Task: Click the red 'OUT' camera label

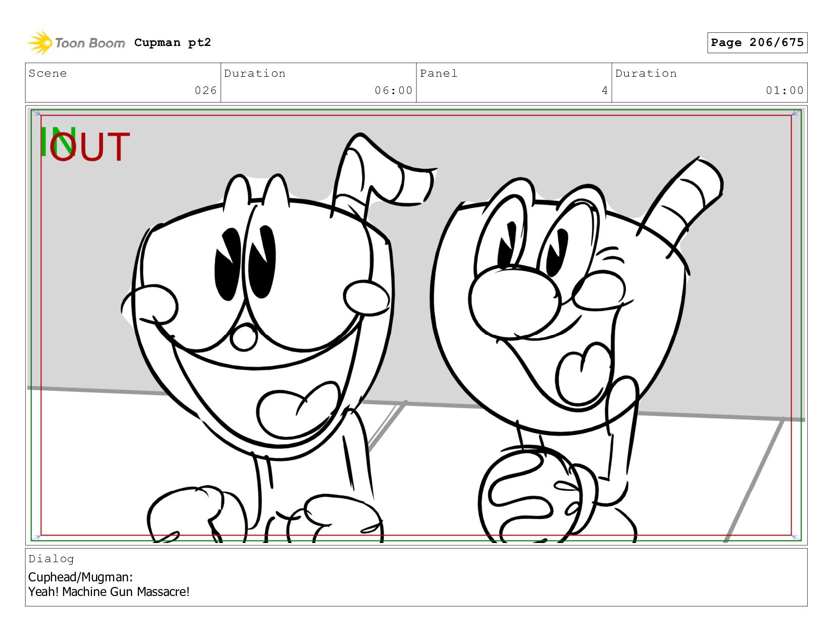Action: tap(90, 146)
